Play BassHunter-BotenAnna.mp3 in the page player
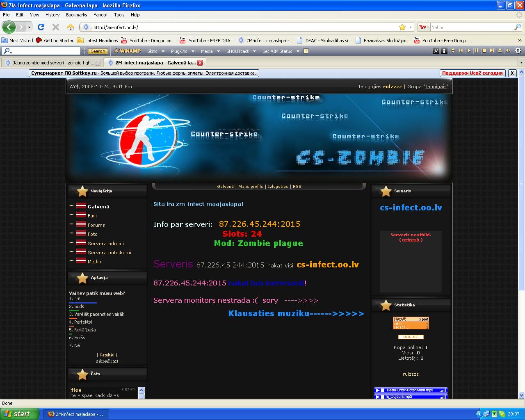This screenshot has width=525, height=420. (378, 390)
